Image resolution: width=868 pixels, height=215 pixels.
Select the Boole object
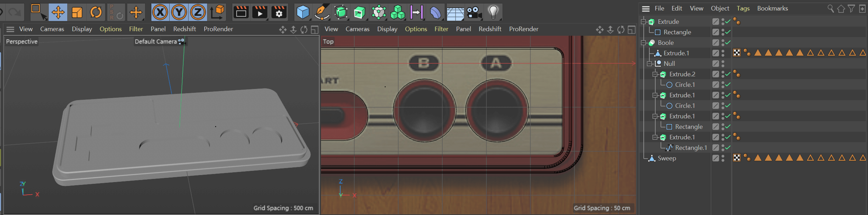(665, 43)
